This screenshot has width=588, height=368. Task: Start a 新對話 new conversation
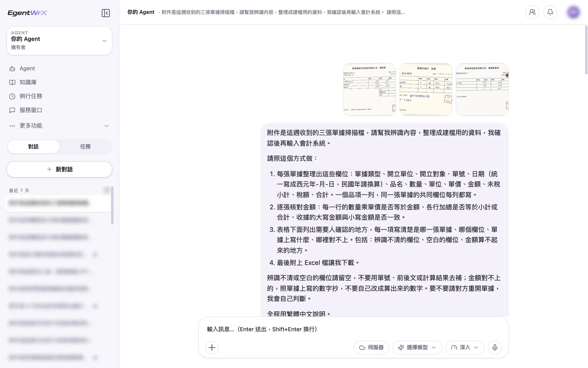59,169
